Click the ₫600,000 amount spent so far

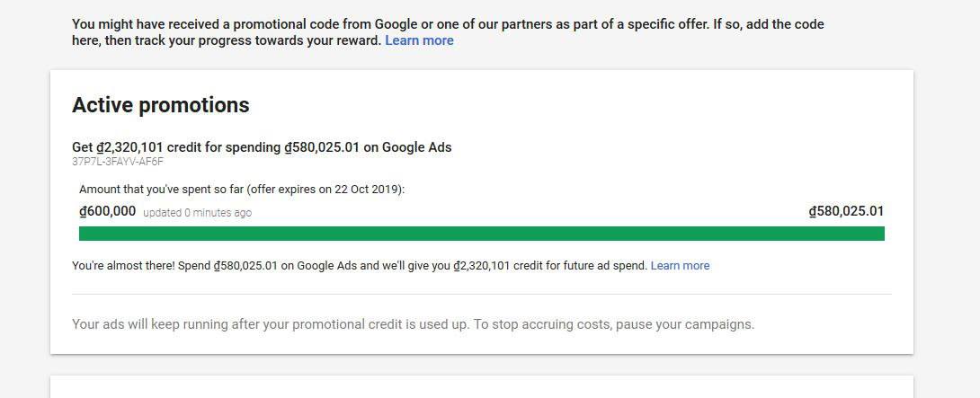pyautogui.click(x=108, y=211)
